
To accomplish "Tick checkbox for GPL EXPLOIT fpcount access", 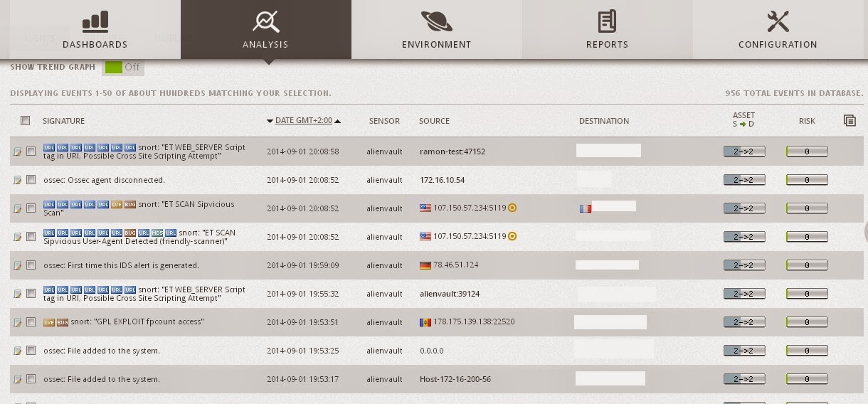I will click(x=31, y=322).
